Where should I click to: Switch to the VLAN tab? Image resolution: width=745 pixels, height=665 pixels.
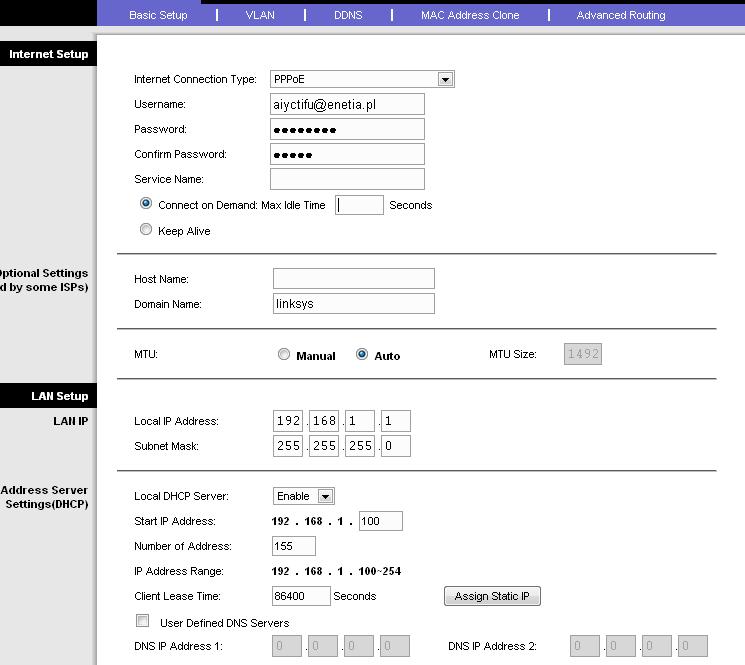[x=260, y=15]
